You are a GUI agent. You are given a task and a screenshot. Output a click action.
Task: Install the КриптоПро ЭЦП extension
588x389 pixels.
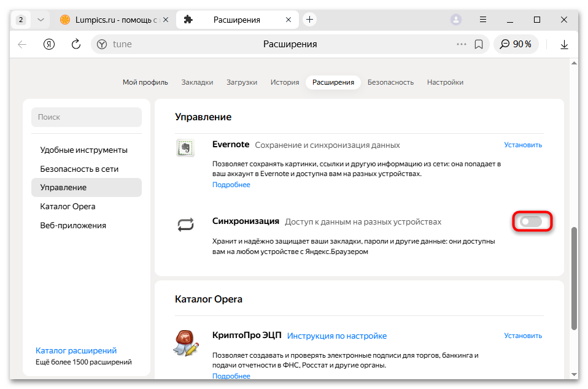point(523,336)
